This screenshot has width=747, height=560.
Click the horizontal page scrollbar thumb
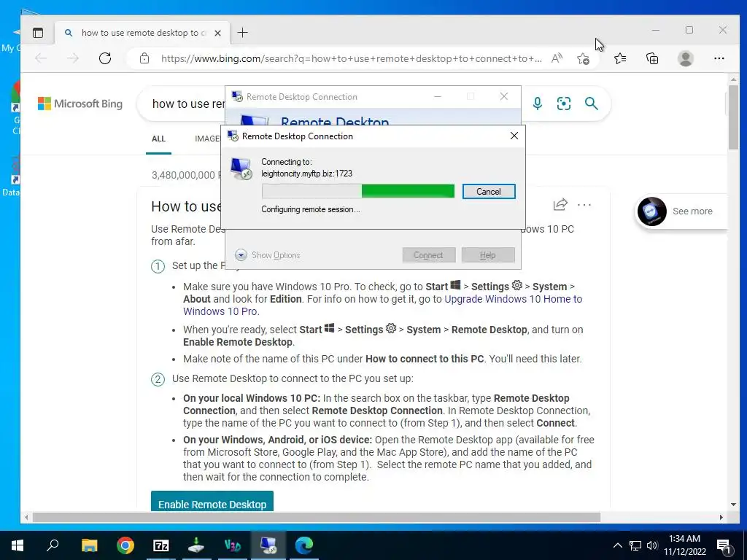317,517
